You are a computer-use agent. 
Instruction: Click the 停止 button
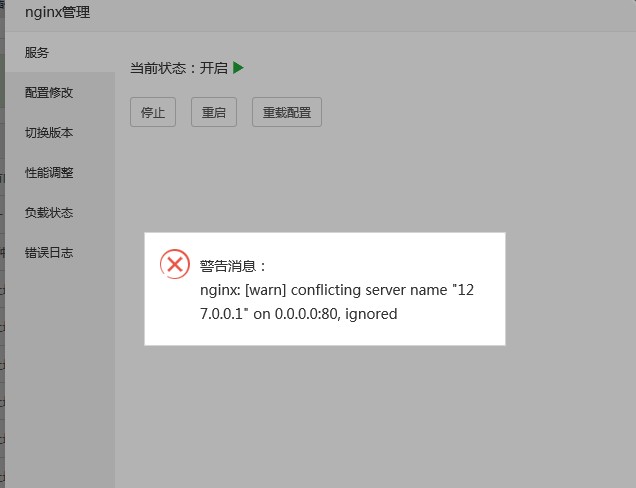[x=153, y=112]
